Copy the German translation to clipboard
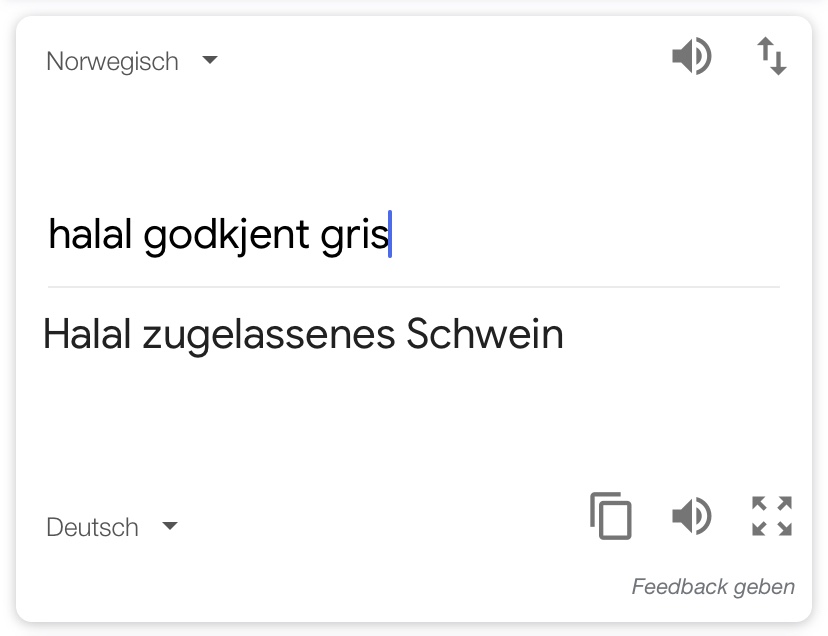 click(611, 516)
